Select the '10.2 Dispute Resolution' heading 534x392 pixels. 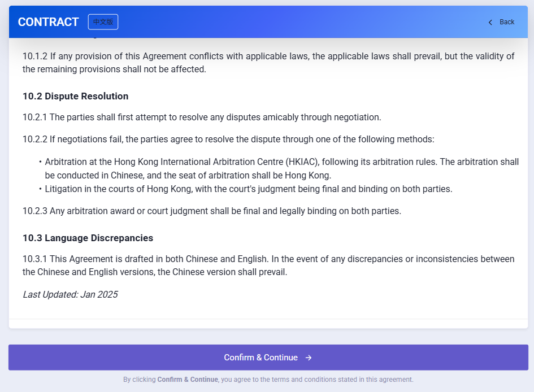click(75, 96)
